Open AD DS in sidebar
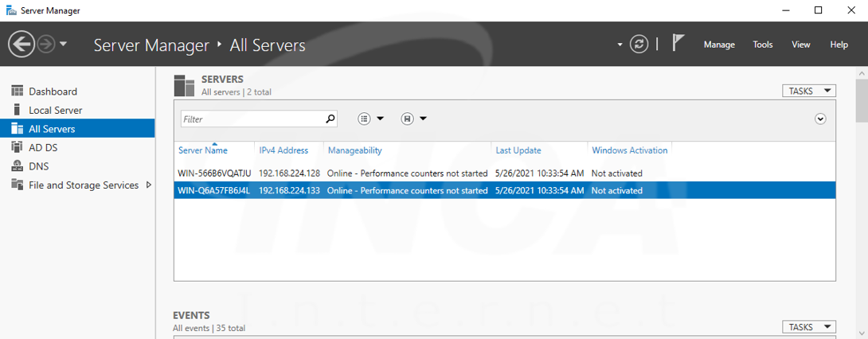The height and width of the screenshot is (339, 868). click(77, 148)
